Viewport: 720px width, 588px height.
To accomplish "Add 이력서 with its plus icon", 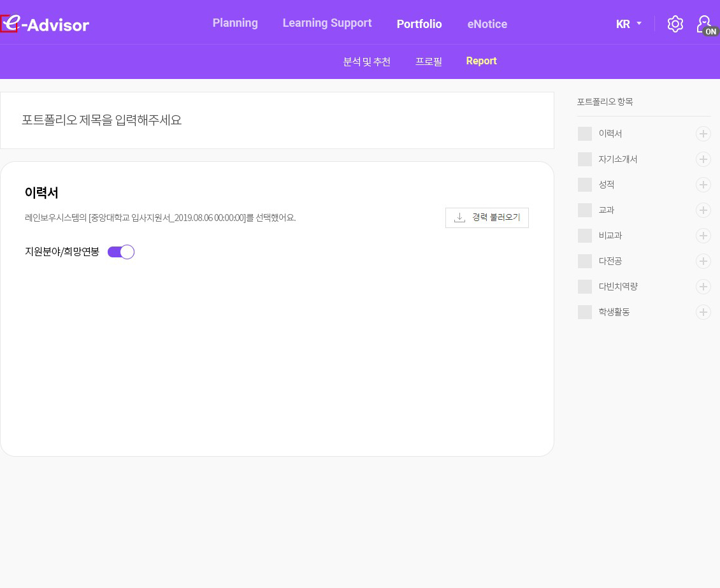I will (x=703, y=134).
